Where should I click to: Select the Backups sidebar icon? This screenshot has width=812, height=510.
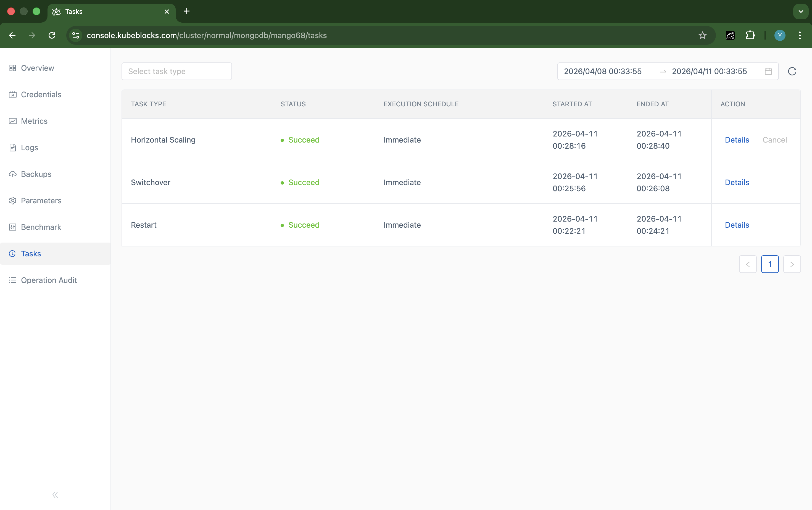click(13, 174)
